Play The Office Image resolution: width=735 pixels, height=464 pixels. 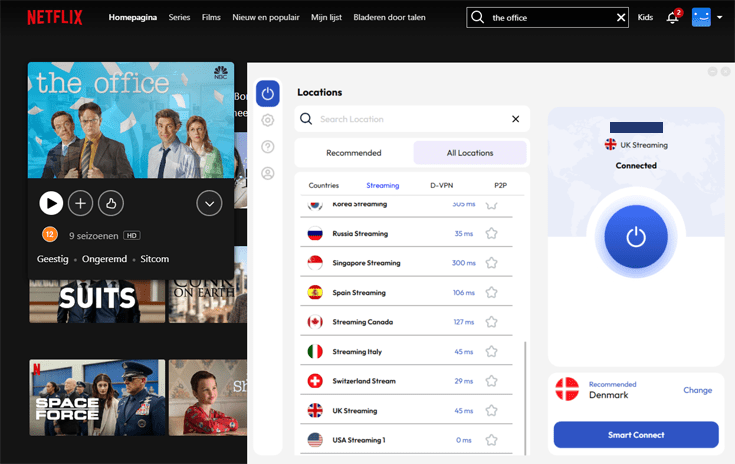(x=51, y=203)
